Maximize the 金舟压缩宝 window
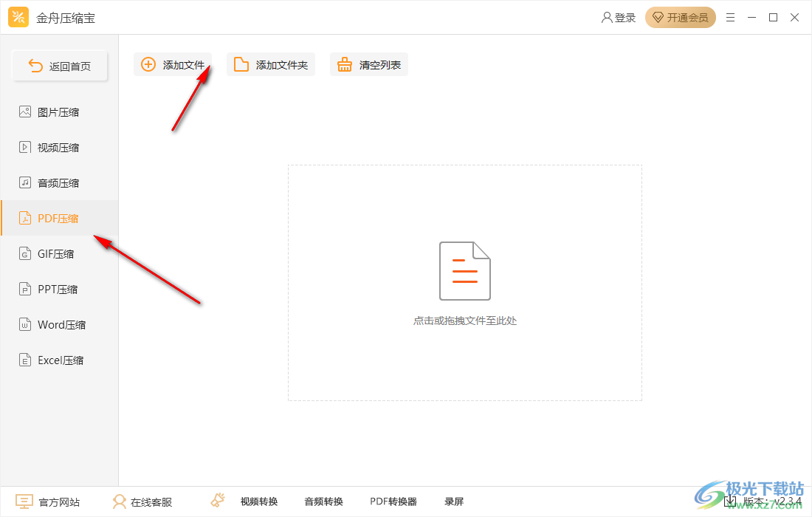 coord(773,18)
